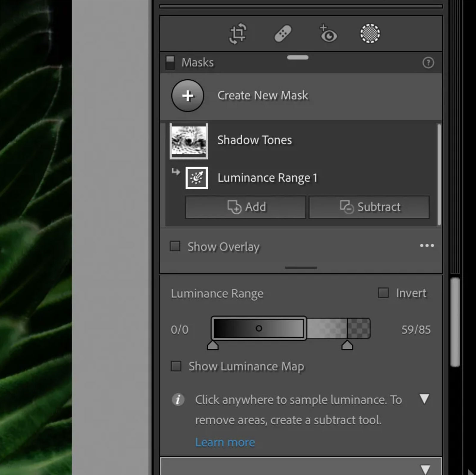476x475 pixels.
Task: Open the Learn more link
Action: pyautogui.click(x=225, y=443)
